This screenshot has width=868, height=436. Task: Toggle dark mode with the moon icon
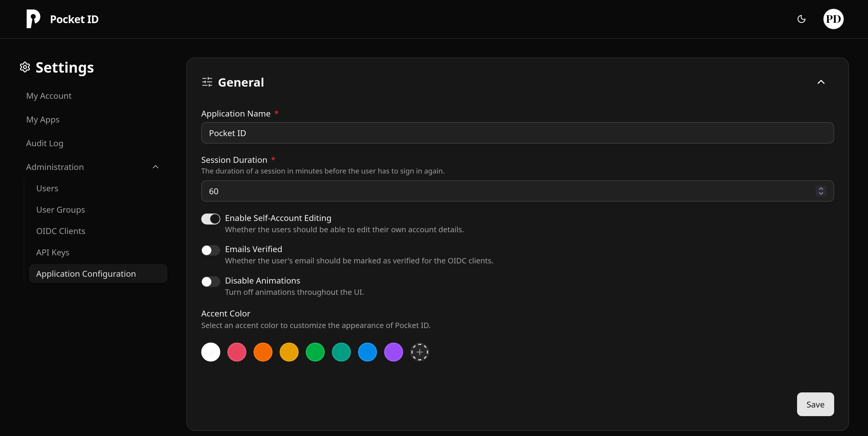802,19
